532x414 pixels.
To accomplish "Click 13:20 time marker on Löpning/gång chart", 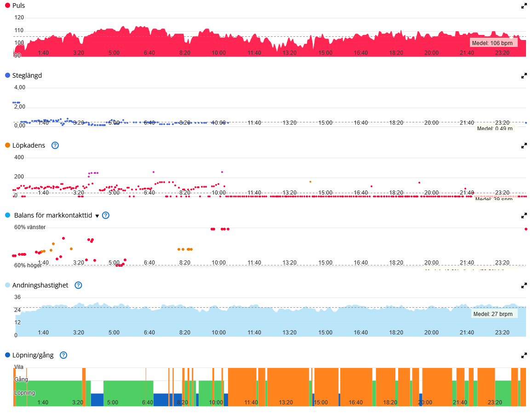I will click(x=286, y=402).
